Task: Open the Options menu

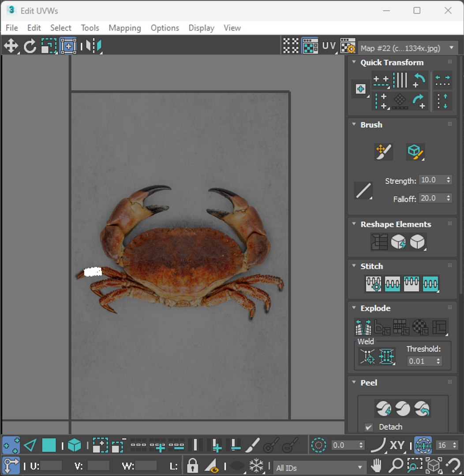Action: [x=165, y=28]
